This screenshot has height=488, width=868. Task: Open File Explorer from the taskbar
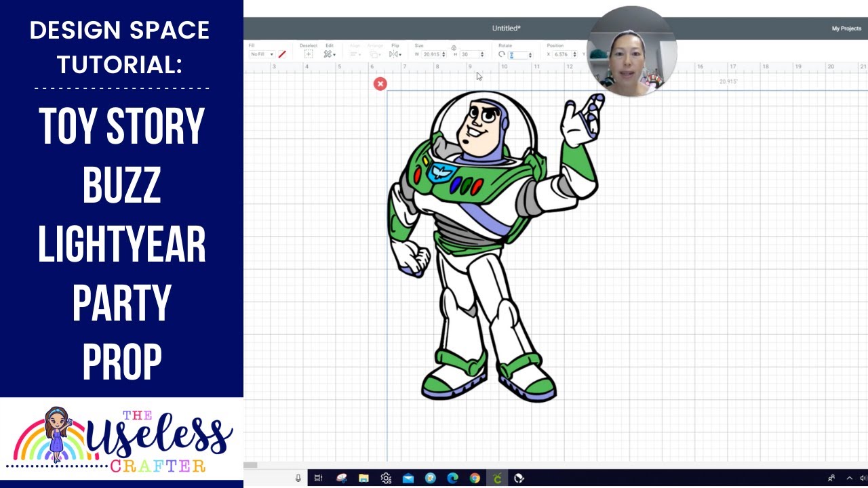pyautogui.click(x=363, y=478)
